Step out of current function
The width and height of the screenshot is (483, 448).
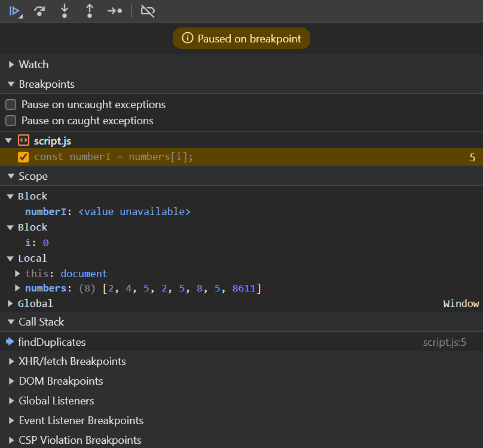tap(89, 11)
